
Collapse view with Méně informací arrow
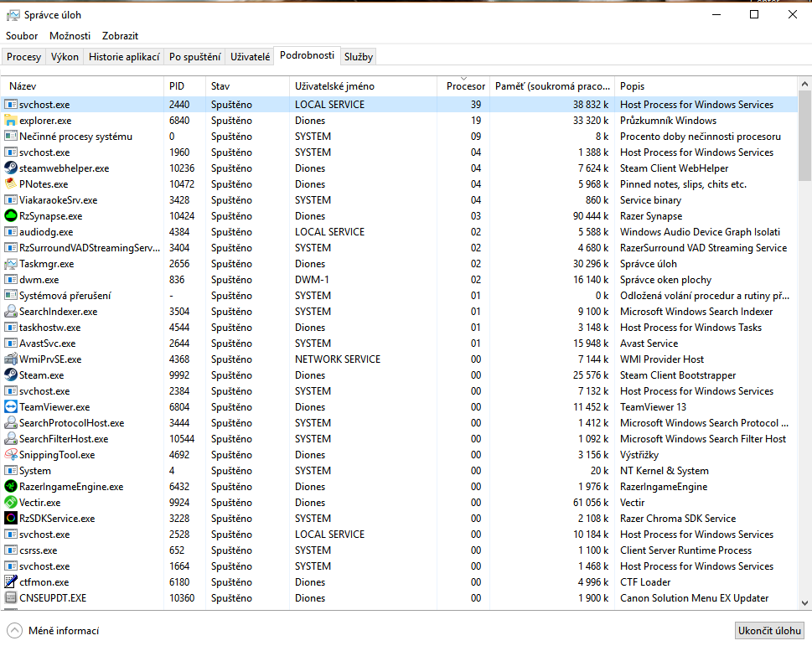click(15, 631)
